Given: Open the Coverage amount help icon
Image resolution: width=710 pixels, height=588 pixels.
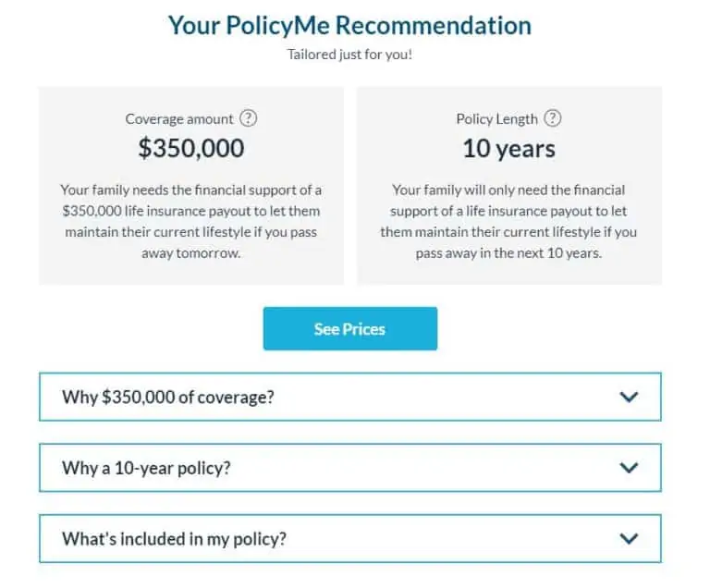Looking at the screenshot, I should 248,118.
